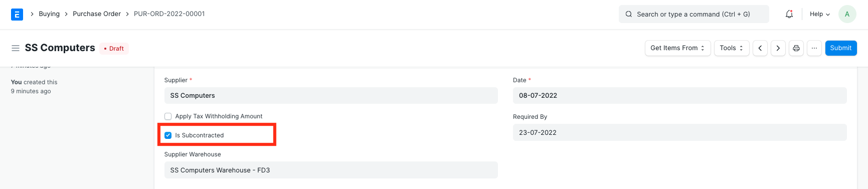Focus the search command bar
The image size is (868, 189).
pyautogui.click(x=694, y=14)
